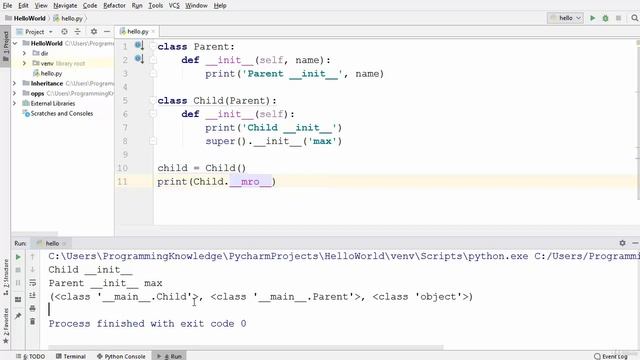Select Scratches and Consoles in tree
This screenshot has width=640, height=360.
coord(62,113)
